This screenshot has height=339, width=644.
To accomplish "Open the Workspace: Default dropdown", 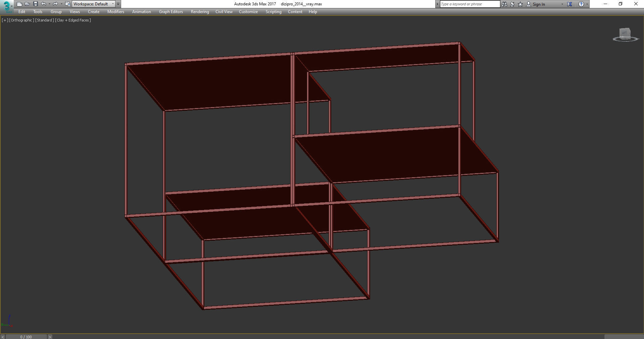I will (x=93, y=4).
